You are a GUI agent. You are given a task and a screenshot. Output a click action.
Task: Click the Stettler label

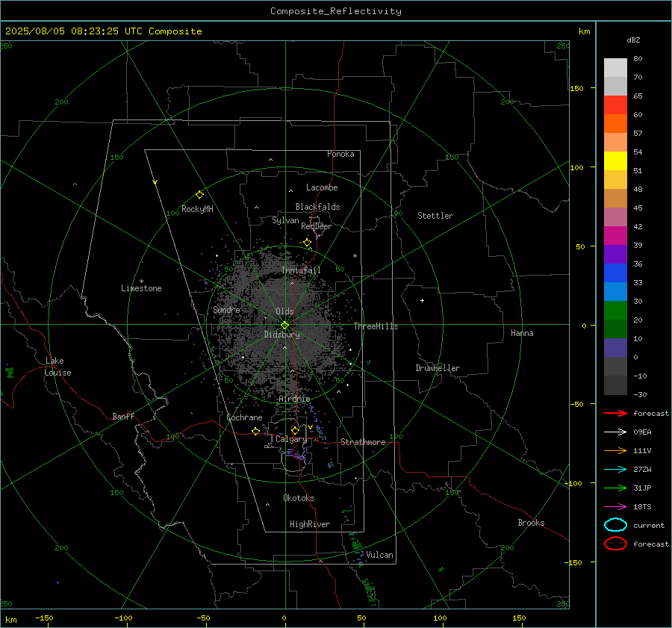pos(435,216)
